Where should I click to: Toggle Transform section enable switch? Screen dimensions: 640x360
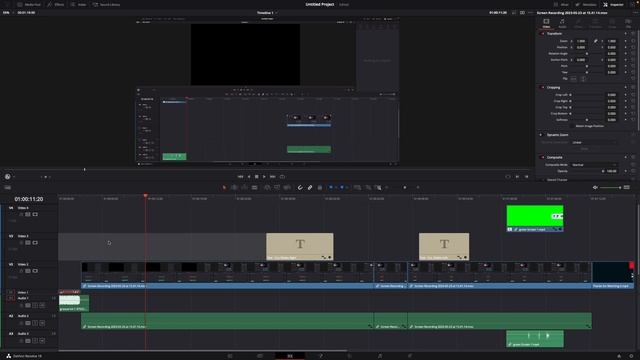pyautogui.click(x=542, y=34)
